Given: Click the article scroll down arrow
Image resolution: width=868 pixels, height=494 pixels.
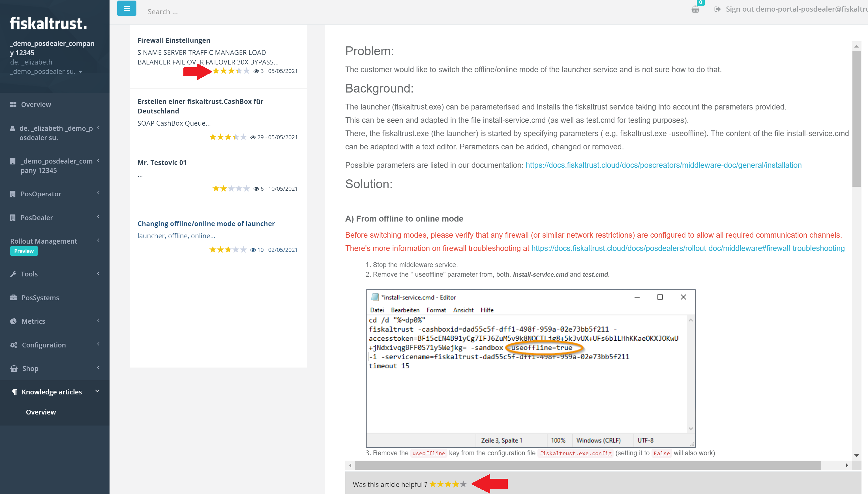Looking at the screenshot, I should coord(856,455).
